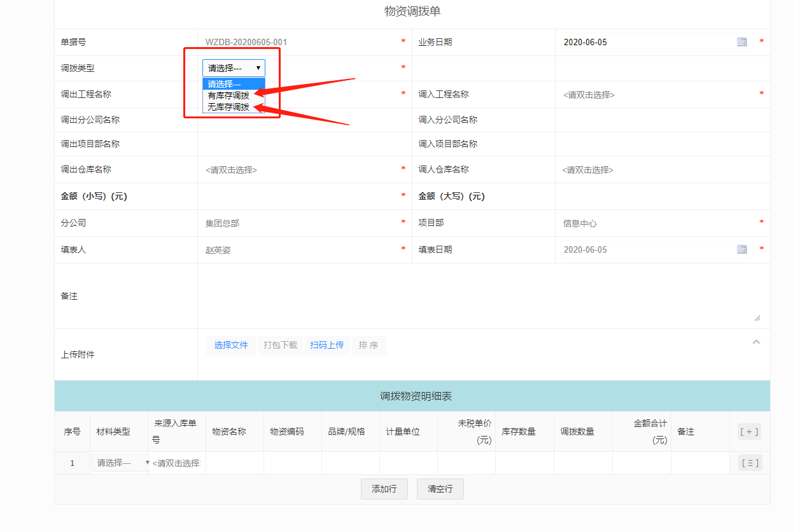
Task: Click the 物资名称 column header
Action: click(x=229, y=431)
